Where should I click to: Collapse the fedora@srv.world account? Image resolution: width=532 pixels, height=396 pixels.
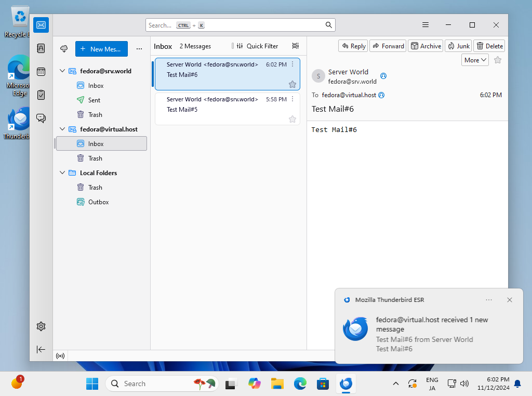tap(62, 71)
